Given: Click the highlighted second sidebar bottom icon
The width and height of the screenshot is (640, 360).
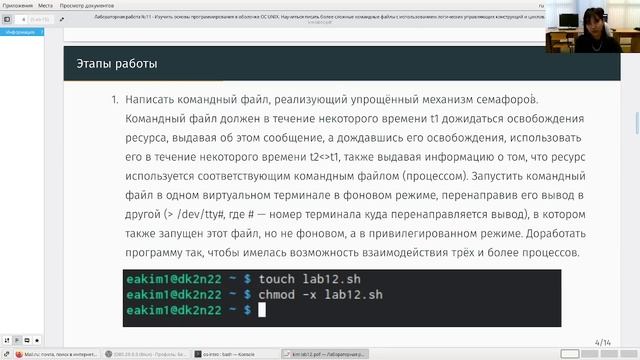Looking at the screenshot, I should click(17, 340).
